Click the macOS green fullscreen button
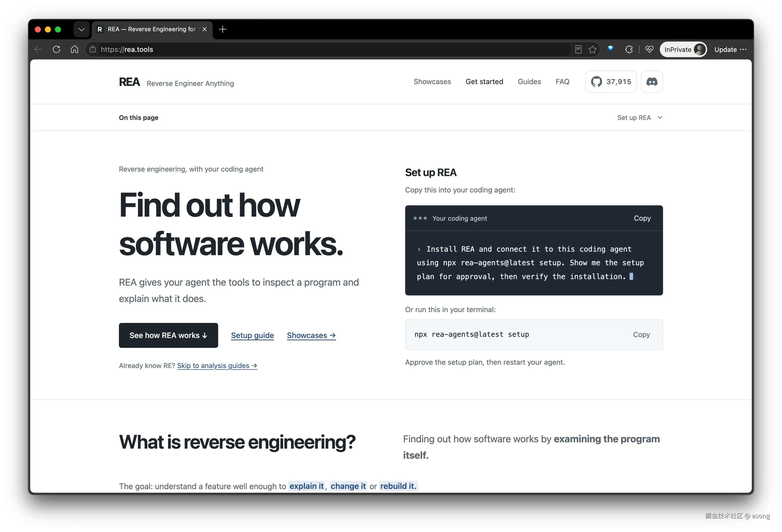The height and width of the screenshot is (532, 782). 58,30
